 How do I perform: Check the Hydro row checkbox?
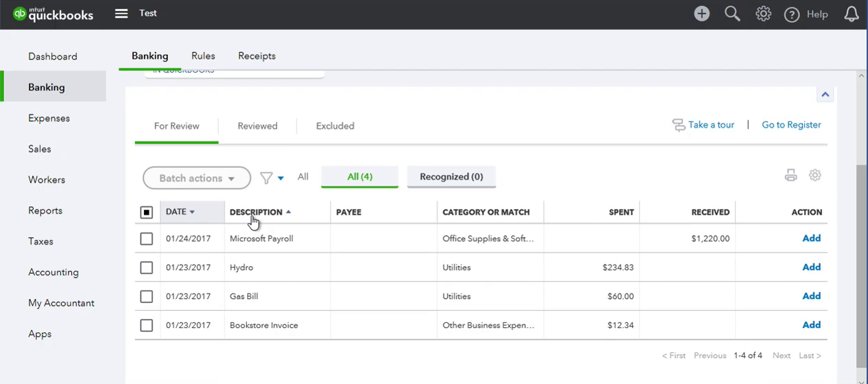146,267
